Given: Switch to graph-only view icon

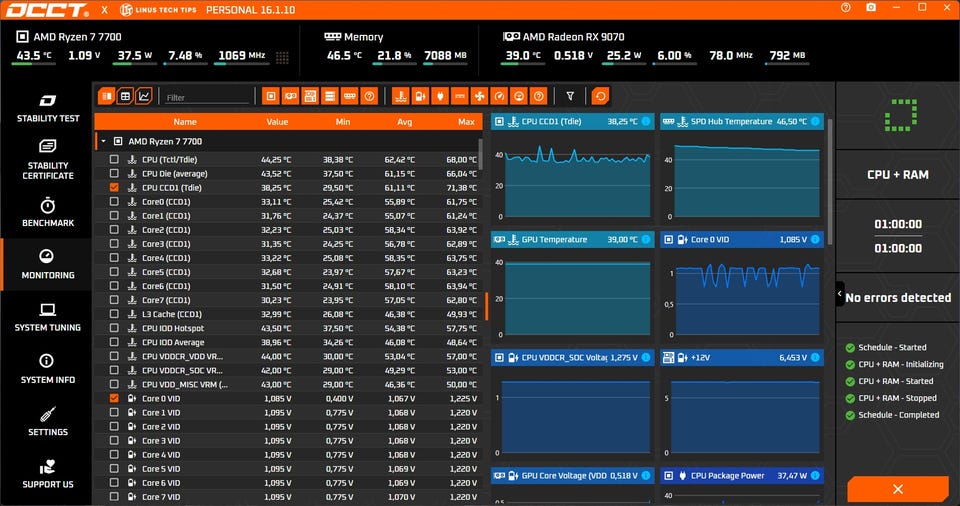Looking at the screenshot, I should 143,96.
